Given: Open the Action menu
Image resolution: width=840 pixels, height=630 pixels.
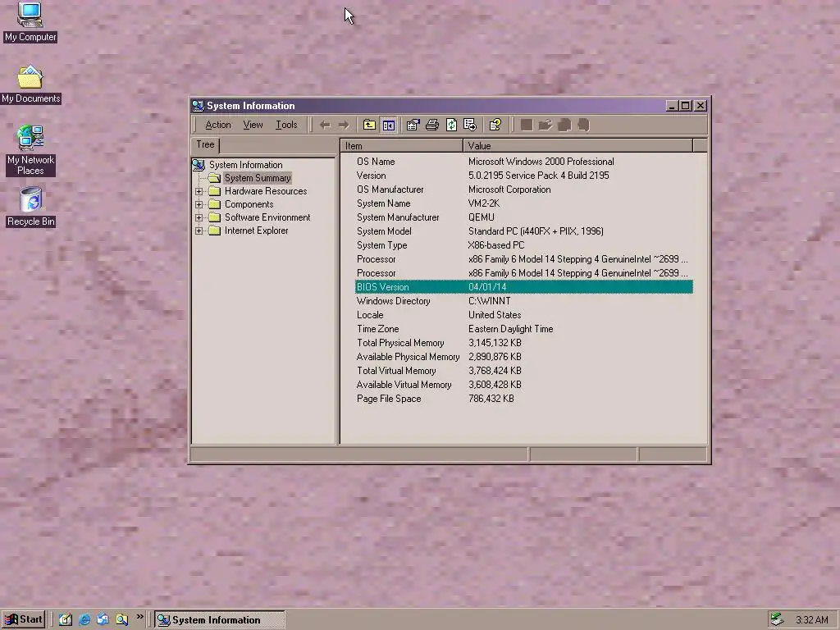Looking at the screenshot, I should [218, 125].
